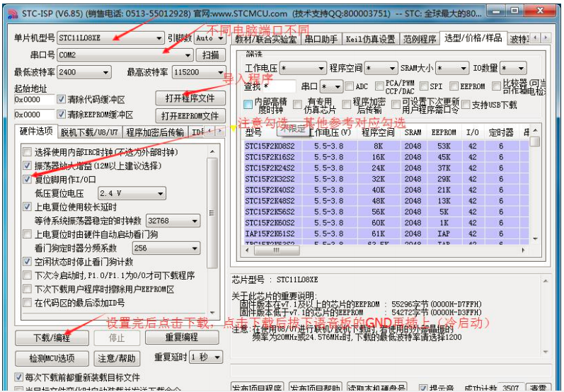The width and height of the screenshot is (564, 392).
Task: Switch to the 教材/联合实验室 tab
Action: point(266,39)
